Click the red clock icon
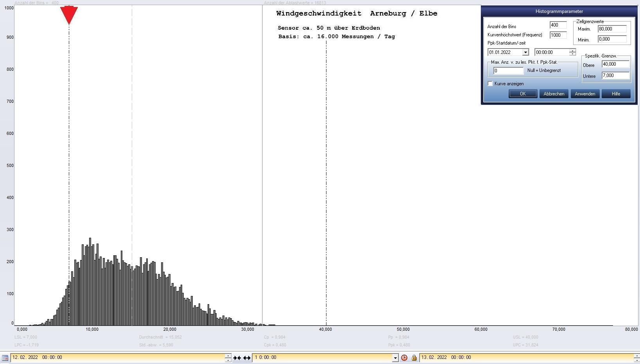 [x=404, y=358]
